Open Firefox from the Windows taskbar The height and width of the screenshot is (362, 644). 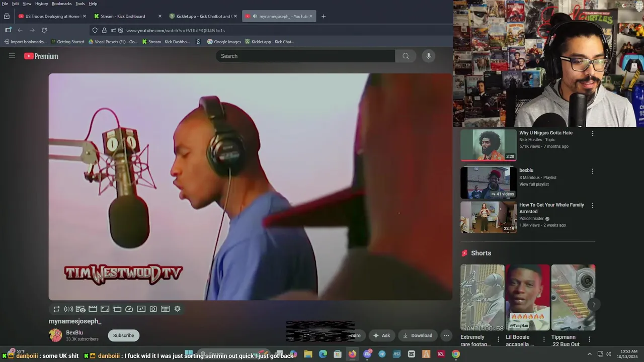tap(352, 354)
